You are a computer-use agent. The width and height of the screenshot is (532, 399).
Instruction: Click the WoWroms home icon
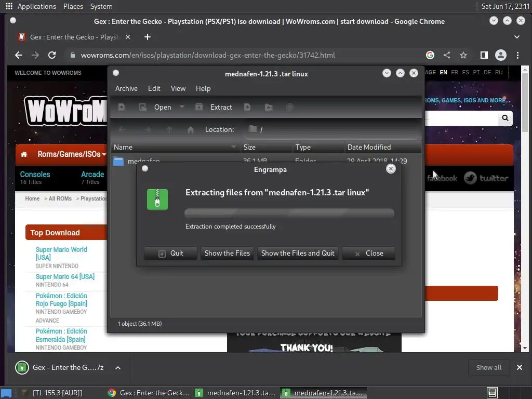click(x=24, y=154)
